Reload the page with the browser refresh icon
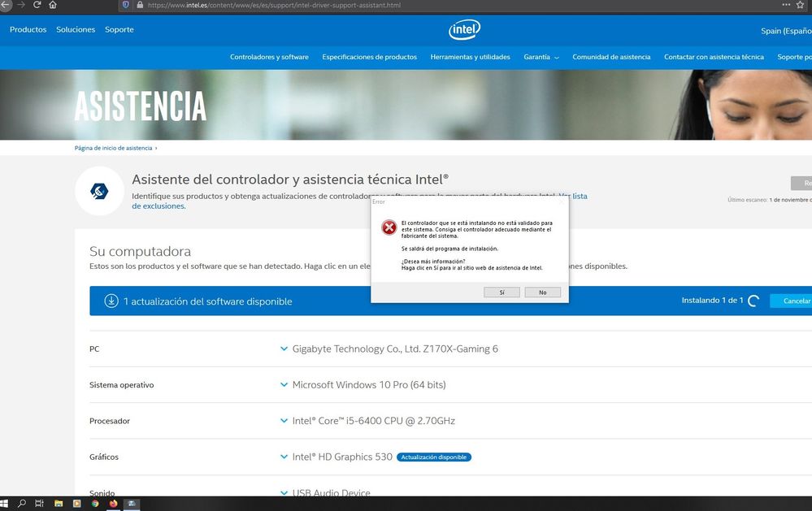The width and height of the screenshot is (812, 511). 37,5
